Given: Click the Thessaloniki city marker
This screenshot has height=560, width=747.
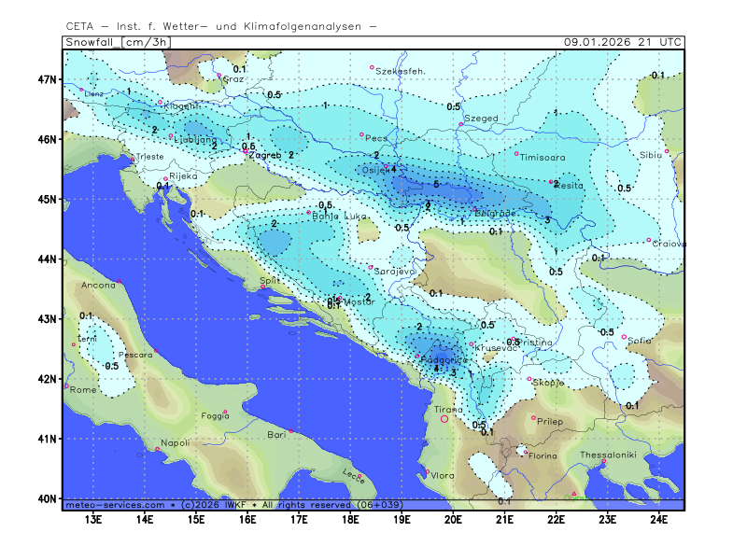Looking at the screenshot, I should 604,461.
